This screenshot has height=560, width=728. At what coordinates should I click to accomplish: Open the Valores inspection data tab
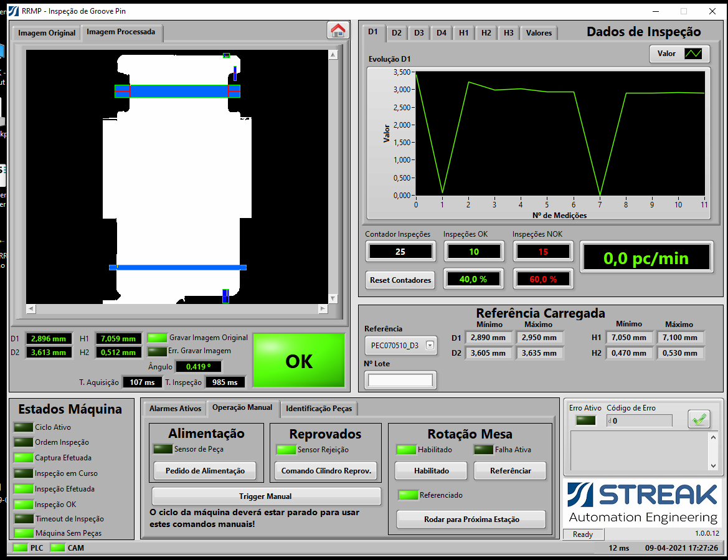coord(539,33)
